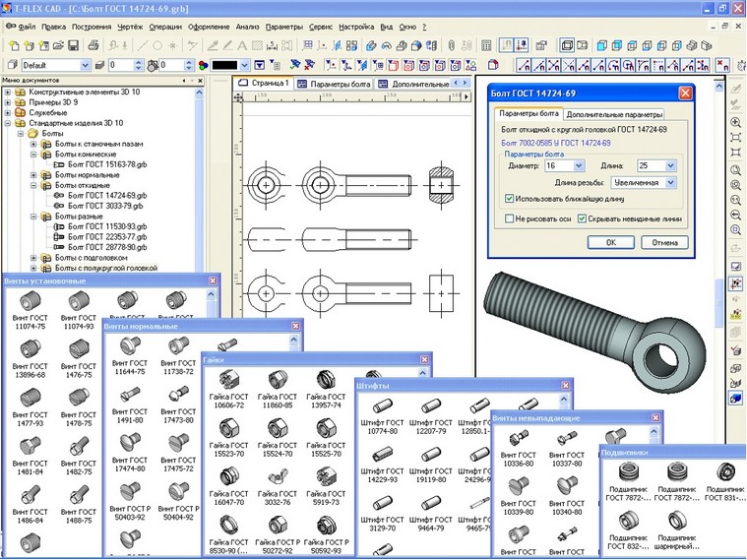Open the Файл menu
Image resolution: width=747 pixels, height=560 pixels.
pyautogui.click(x=28, y=28)
